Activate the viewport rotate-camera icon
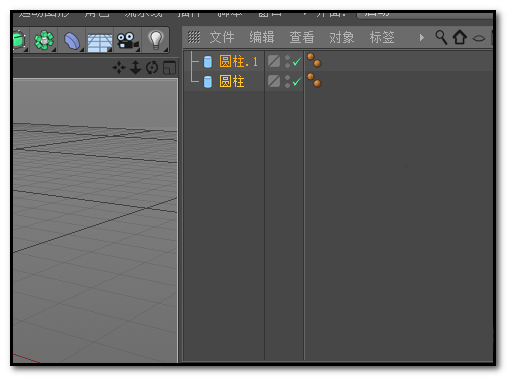 152,68
